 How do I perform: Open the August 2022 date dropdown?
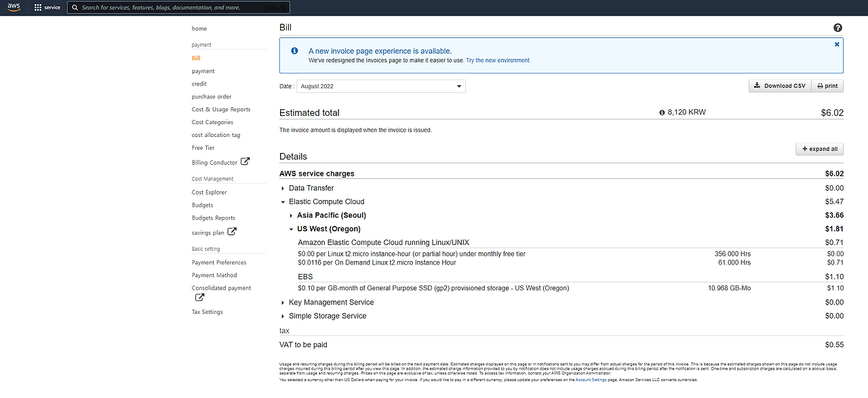[x=381, y=86]
